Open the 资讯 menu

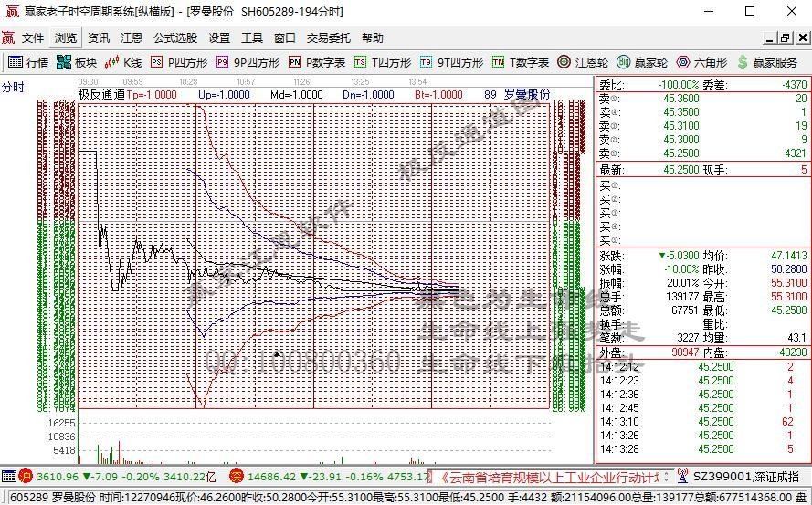pos(99,37)
